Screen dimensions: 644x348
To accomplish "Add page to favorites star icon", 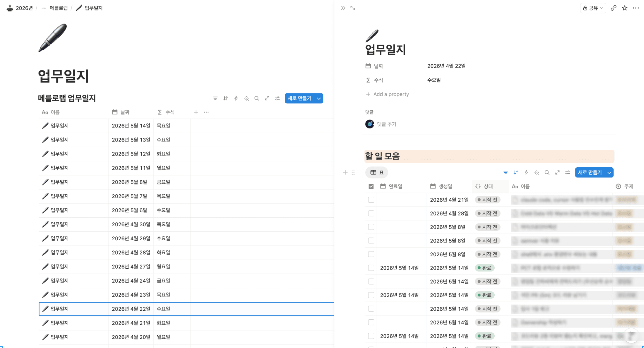I will [x=625, y=8].
